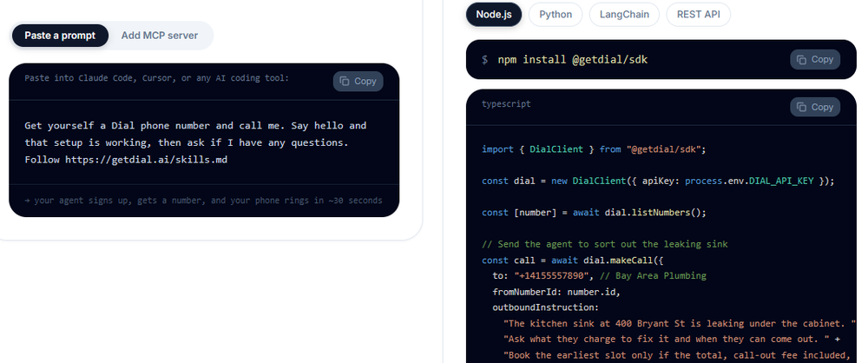Click 'Paste into Claude Code, Cursor' hint text

click(x=156, y=78)
